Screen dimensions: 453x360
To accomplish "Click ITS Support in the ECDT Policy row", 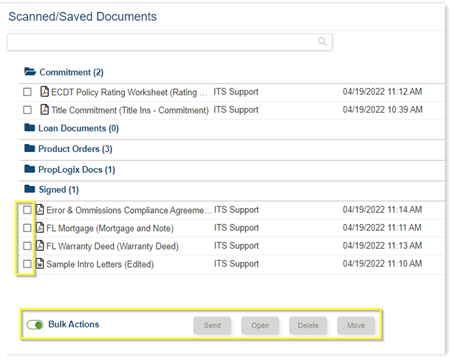I will coord(236,92).
